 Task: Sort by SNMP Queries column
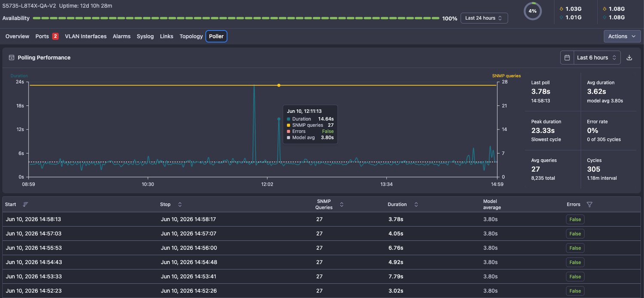coord(342,205)
